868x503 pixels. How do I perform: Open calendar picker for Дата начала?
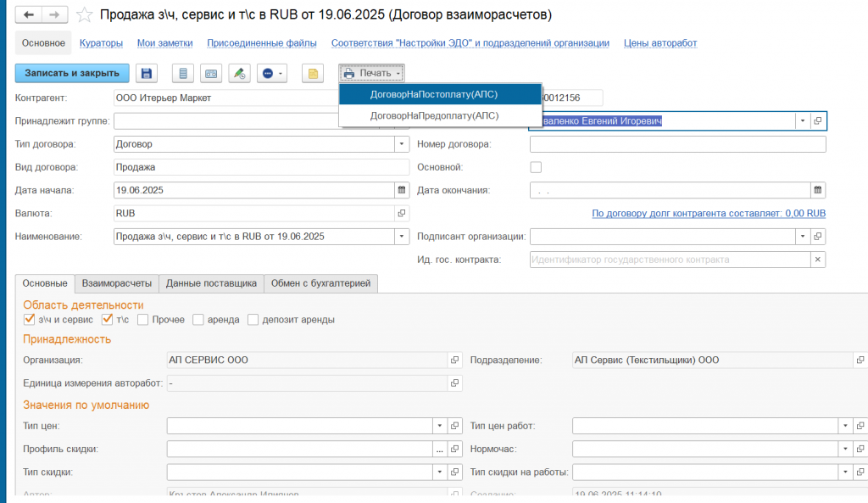point(402,190)
